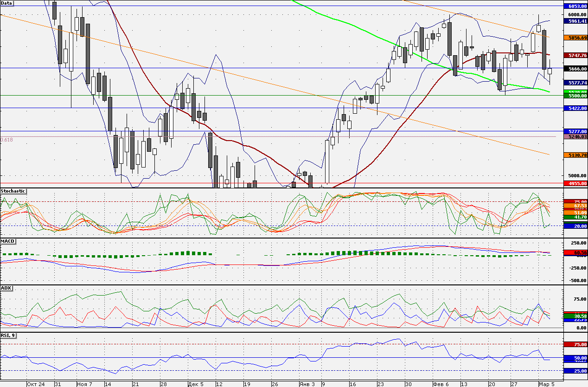The image size is (588, 387).
Task: Click the 5666.00 current price tag
Action: coord(575,69)
